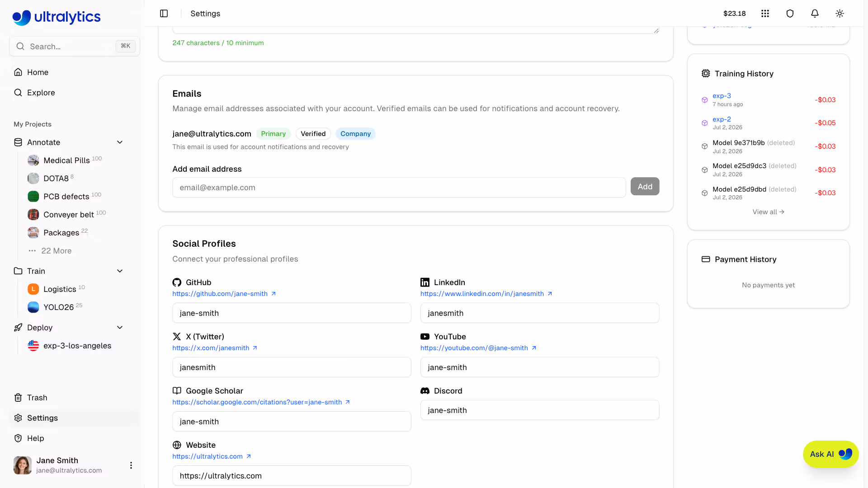Image resolution: width=868 pixels, height=488 pixels.
Task: Open github.com/jane-smith link
Action: (220, 294)
